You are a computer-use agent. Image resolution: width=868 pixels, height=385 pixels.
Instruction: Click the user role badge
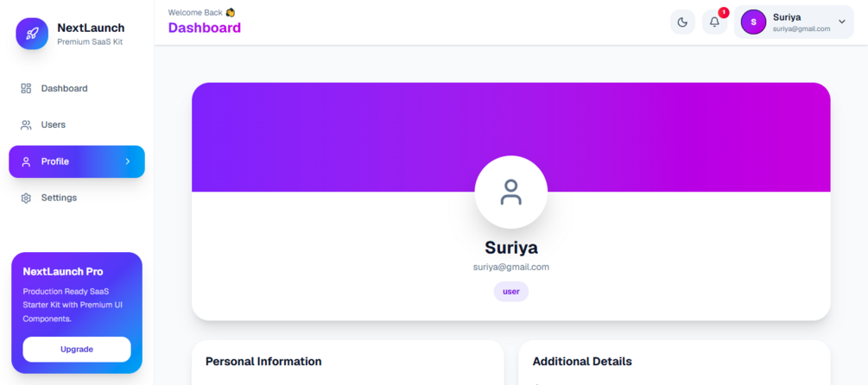pos(511,292)
